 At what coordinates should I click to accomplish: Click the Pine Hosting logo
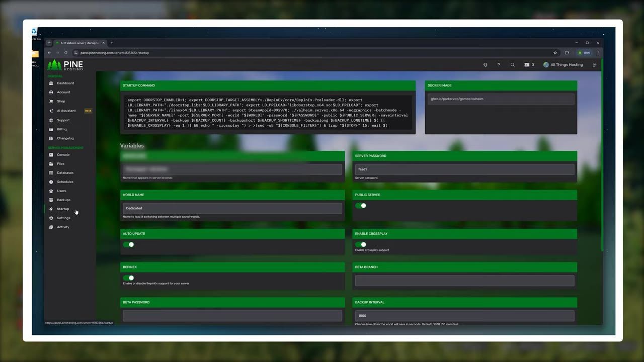click(x=65, y=65)
